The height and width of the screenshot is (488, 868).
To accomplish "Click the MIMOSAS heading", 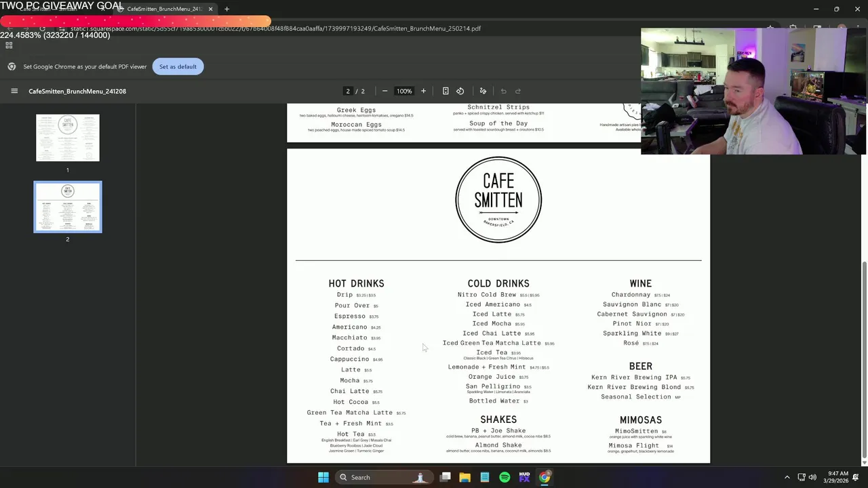I will click(x=641, y=420).
